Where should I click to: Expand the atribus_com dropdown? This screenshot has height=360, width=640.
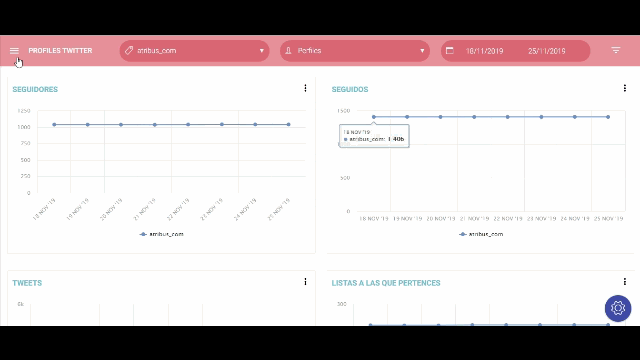(262, 51)
